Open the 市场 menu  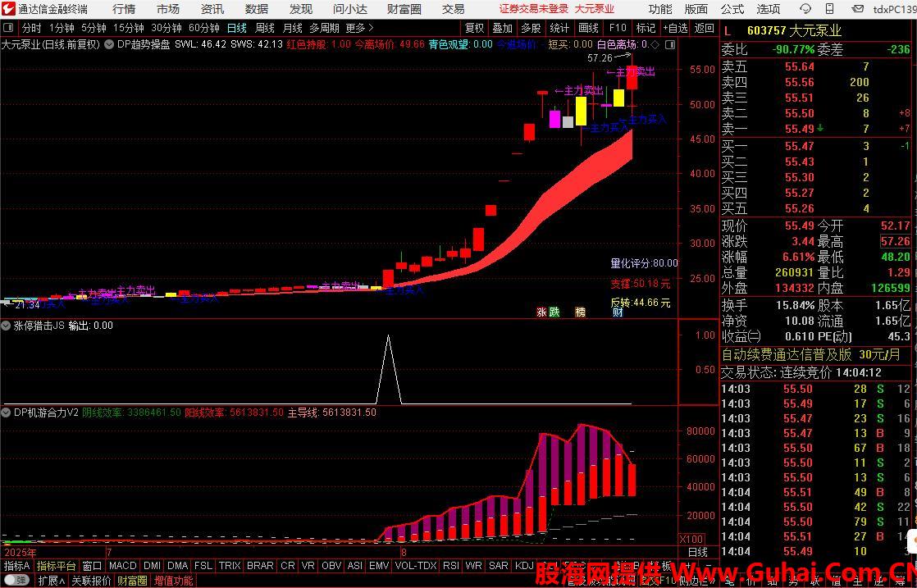click(x=168, y=9)
